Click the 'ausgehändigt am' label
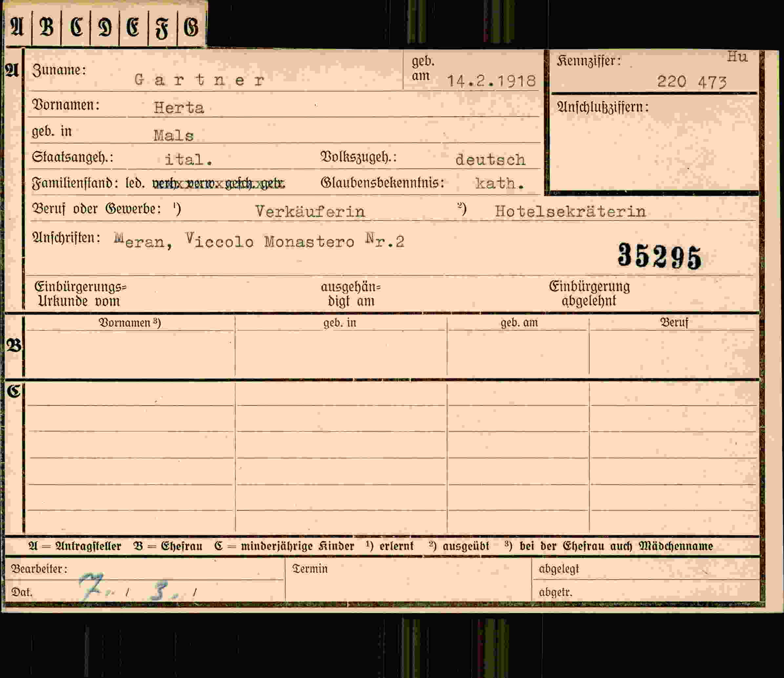 coord(351,294)
